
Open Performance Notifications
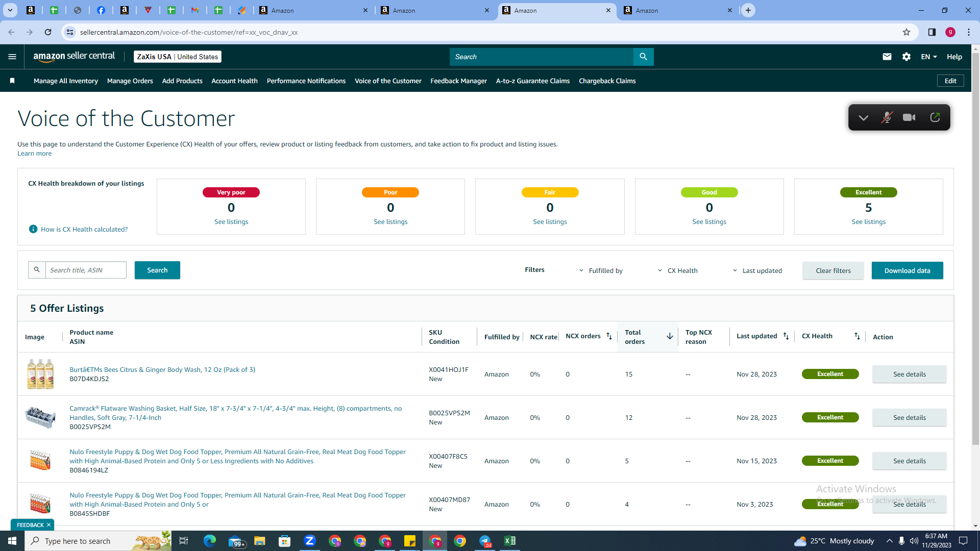[x=306, y=81]
